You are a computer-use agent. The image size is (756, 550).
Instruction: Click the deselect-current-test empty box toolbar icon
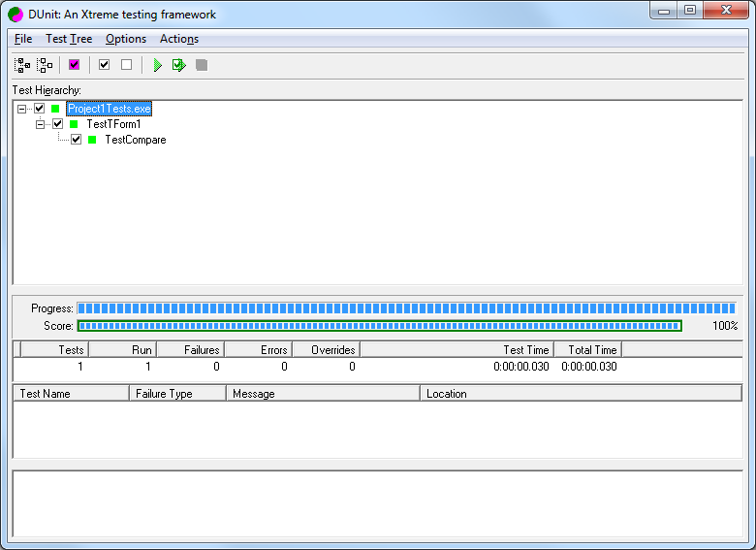tap(126, 65)
